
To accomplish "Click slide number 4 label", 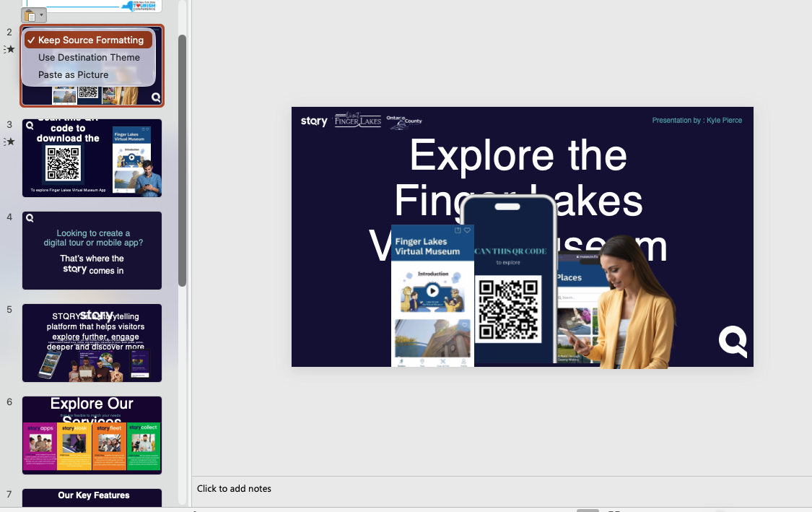I will [x=9, y=217].
